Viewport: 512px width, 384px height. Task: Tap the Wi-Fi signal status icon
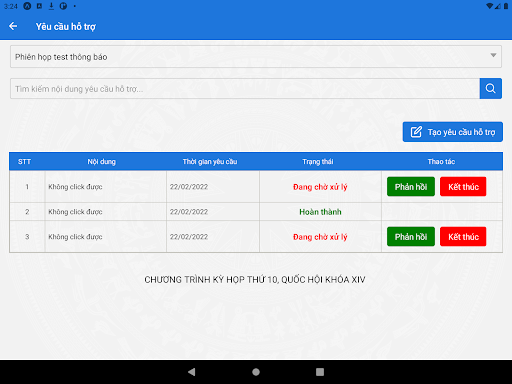coord(489,6)
